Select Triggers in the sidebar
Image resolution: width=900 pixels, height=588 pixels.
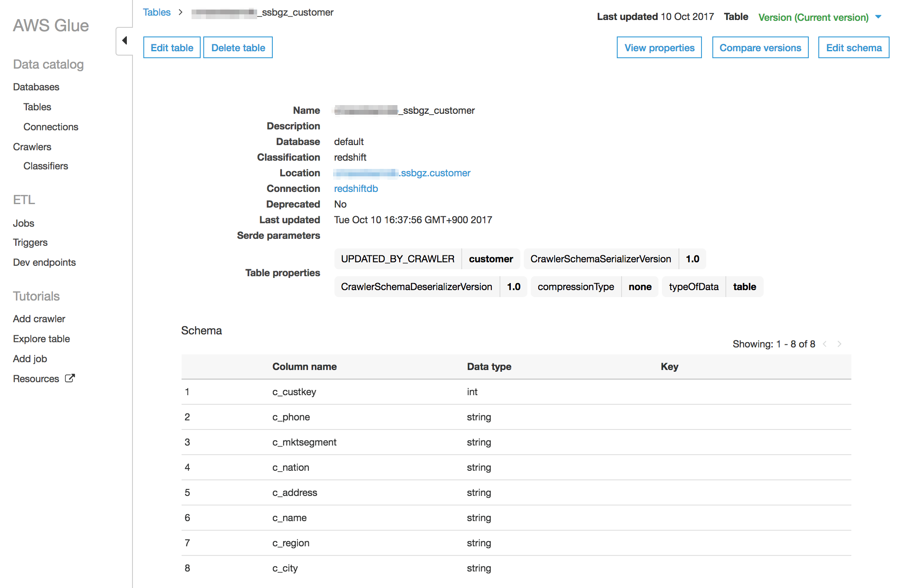coord(30,242)
